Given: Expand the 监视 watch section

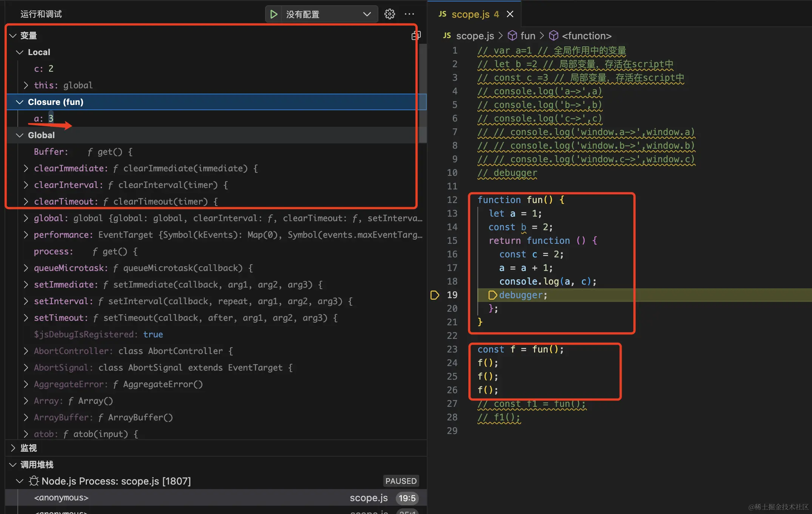Looking at the screenshot, I should pos(13,448).
